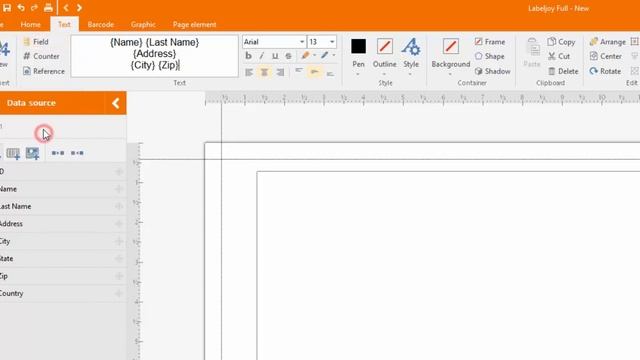Toggle bold formatting
640x360 pixels.
click(249, 56)
